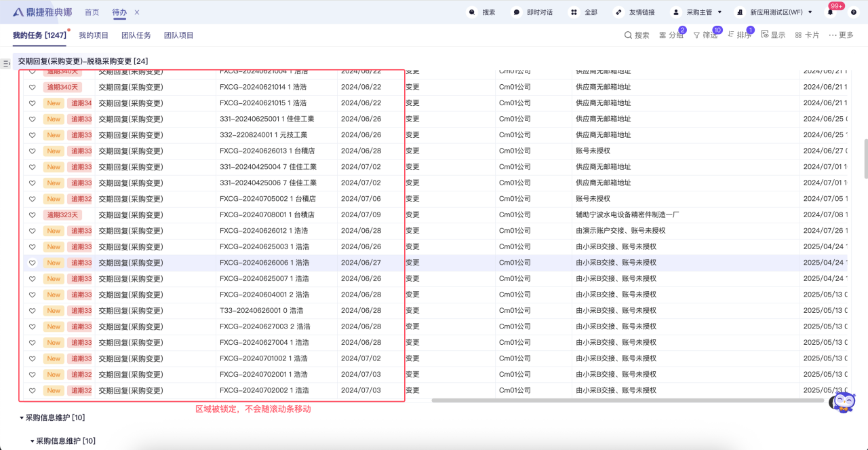The image size is (868, 450).
Task: Open the 采购主管 role dropdown
Action: (696, 12)
